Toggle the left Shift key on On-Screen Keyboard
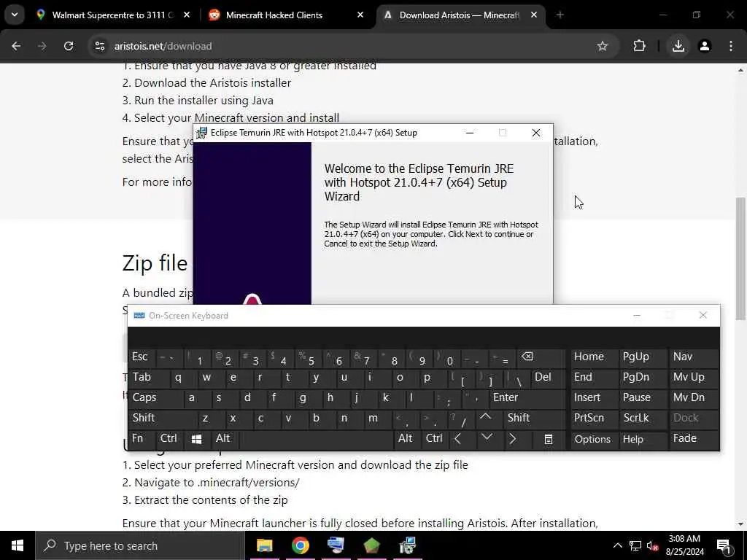Viewport: 747px width, 560px height. 162,418
